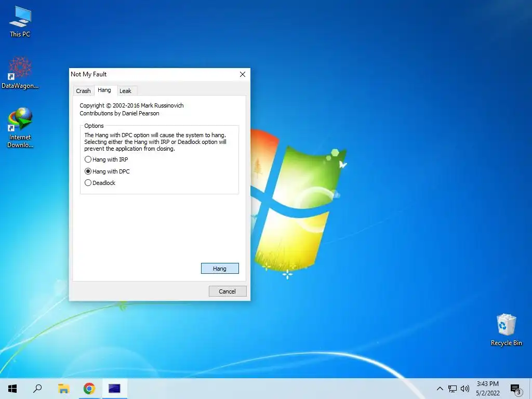532x399 pixels.
Task: Open the This PC desktop icon
Action: click(20, 21)
